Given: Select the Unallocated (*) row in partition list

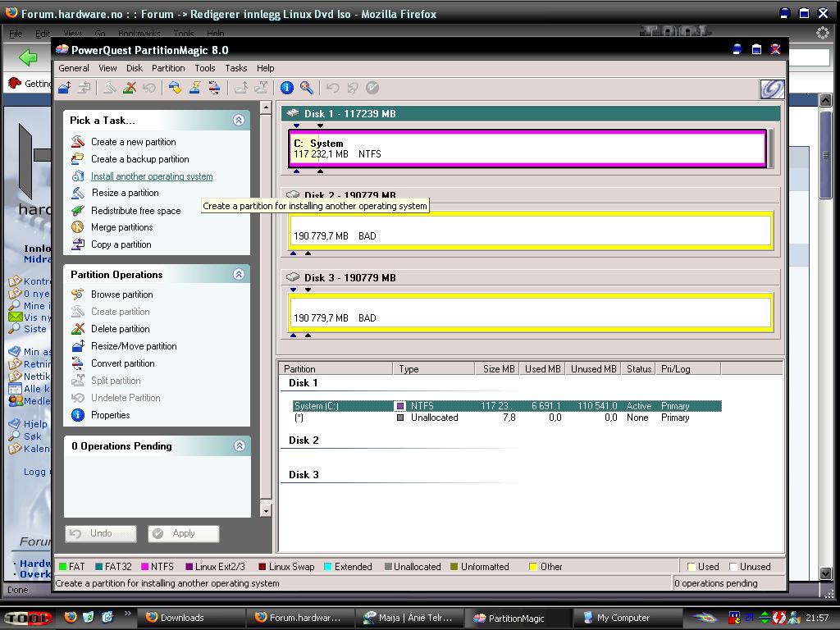Looking at the screenshot, I should [507, 418].
